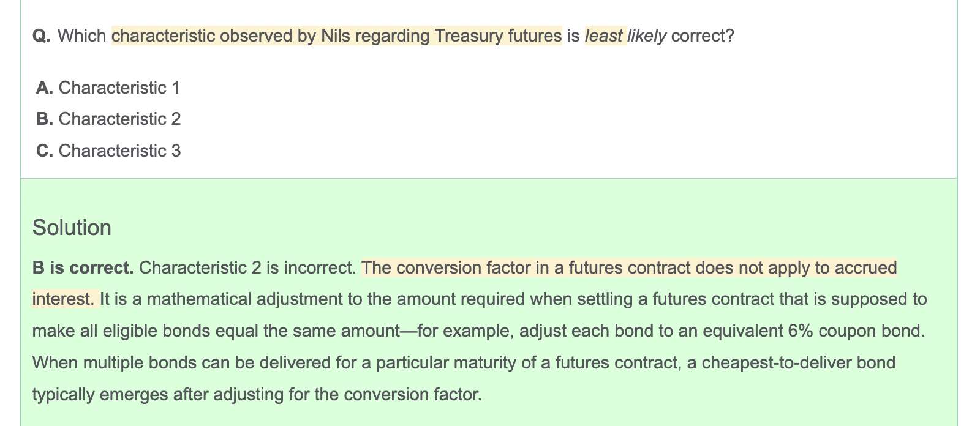Screen dimensions: 980x426
Task: Click 'Characteristic 2 is incorrect.' sentence
Action: pos(248,267)
